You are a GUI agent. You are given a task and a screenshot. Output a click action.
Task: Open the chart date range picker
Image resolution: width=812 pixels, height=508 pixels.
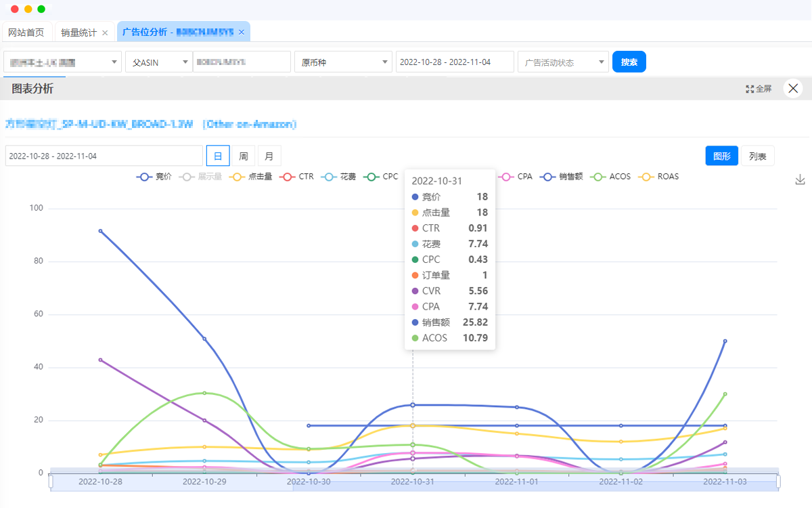(104, 156)
